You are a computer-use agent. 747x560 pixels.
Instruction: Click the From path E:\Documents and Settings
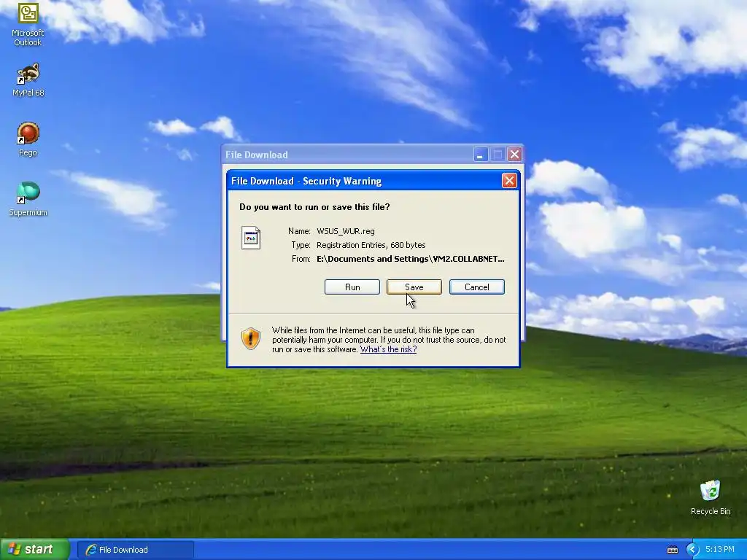pyautogui.click(x=410, y=259)
